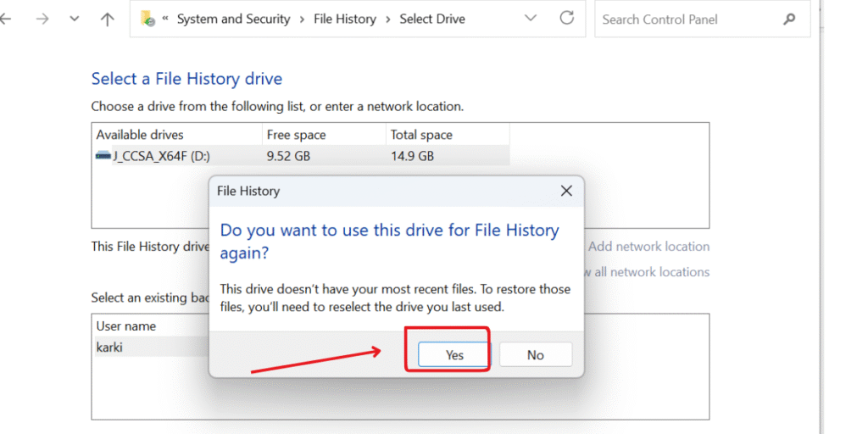Click the Available drives column header

177,135
